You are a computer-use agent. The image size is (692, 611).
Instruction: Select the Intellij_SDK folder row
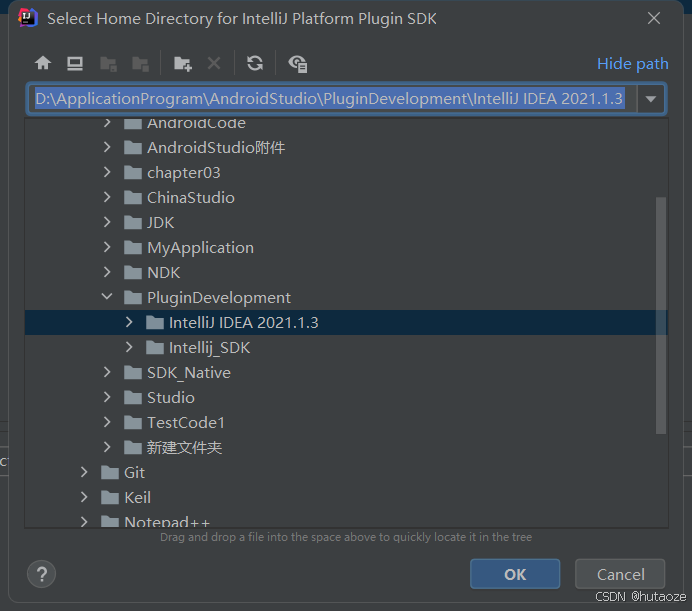pyautogui.click(x=346, y=347)
